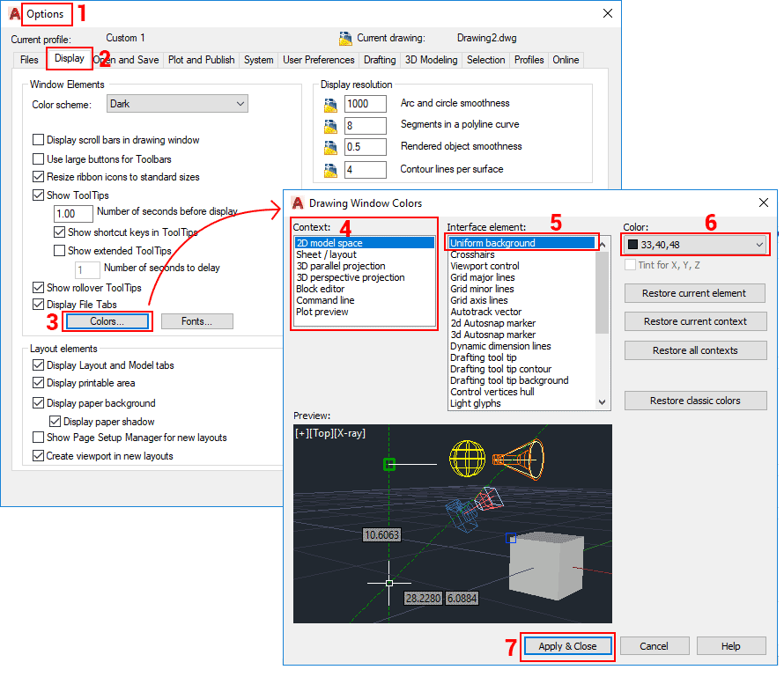Open the Profiles tab

click(529, 60)
